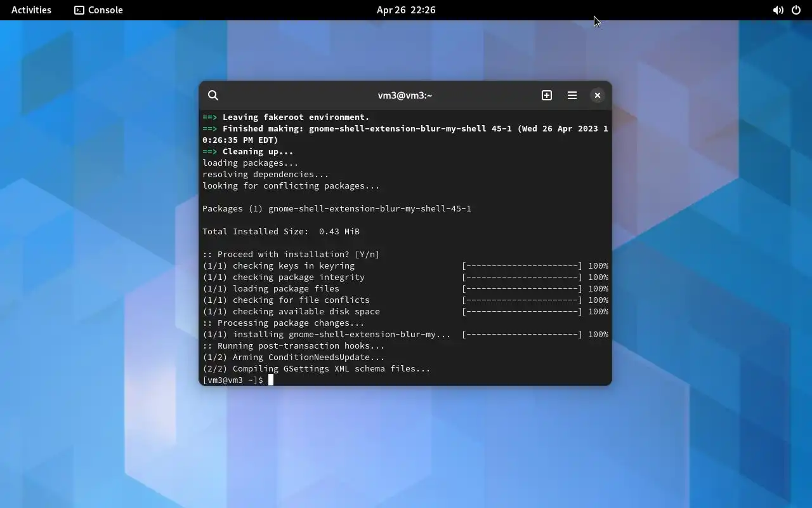Click 'looking for conflicting packages...' line
Image resolution: width=812 pixels, height=508 pixels.
(291, 185)
